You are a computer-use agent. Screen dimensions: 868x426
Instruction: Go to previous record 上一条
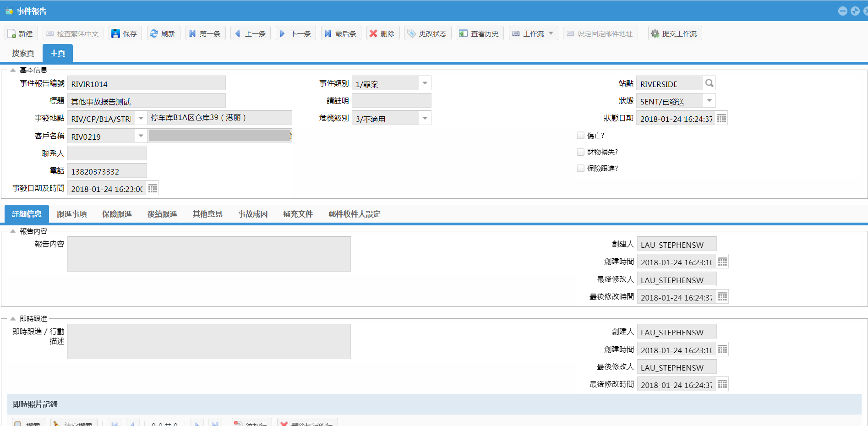point(251,33)
